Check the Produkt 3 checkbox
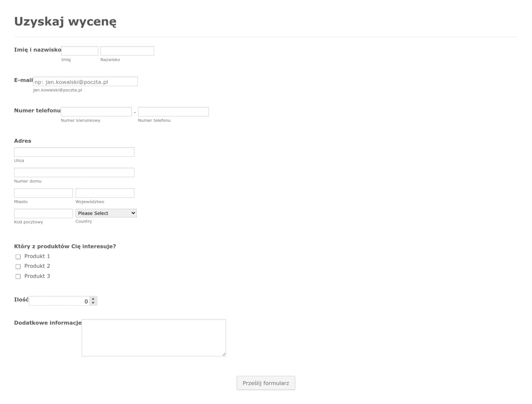 18,276
